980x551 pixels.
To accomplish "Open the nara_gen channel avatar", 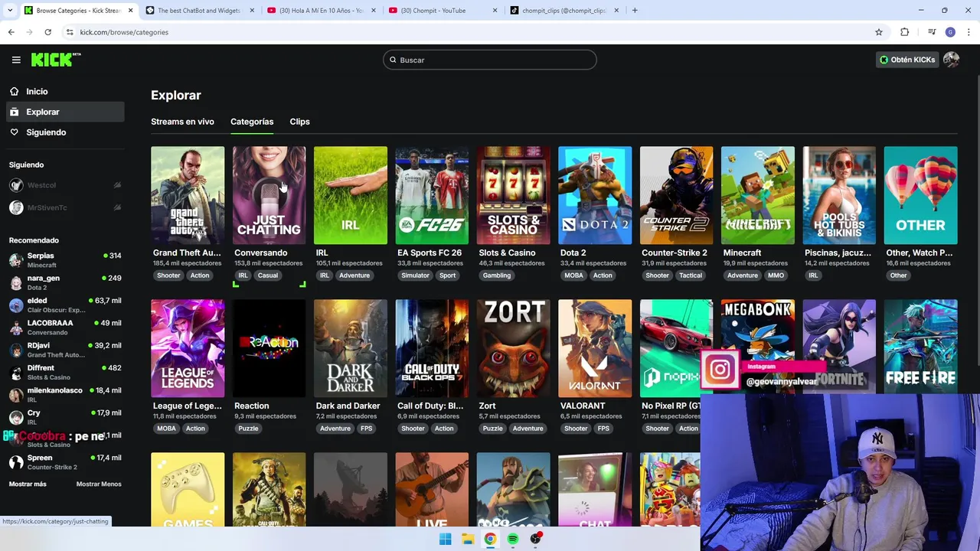I will coord(16,282).
